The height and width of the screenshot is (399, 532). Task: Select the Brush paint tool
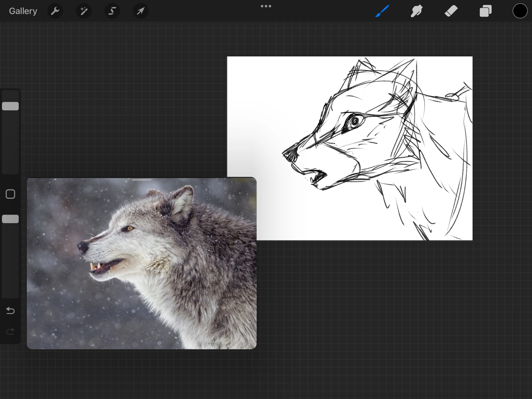[x=382, y=11]
